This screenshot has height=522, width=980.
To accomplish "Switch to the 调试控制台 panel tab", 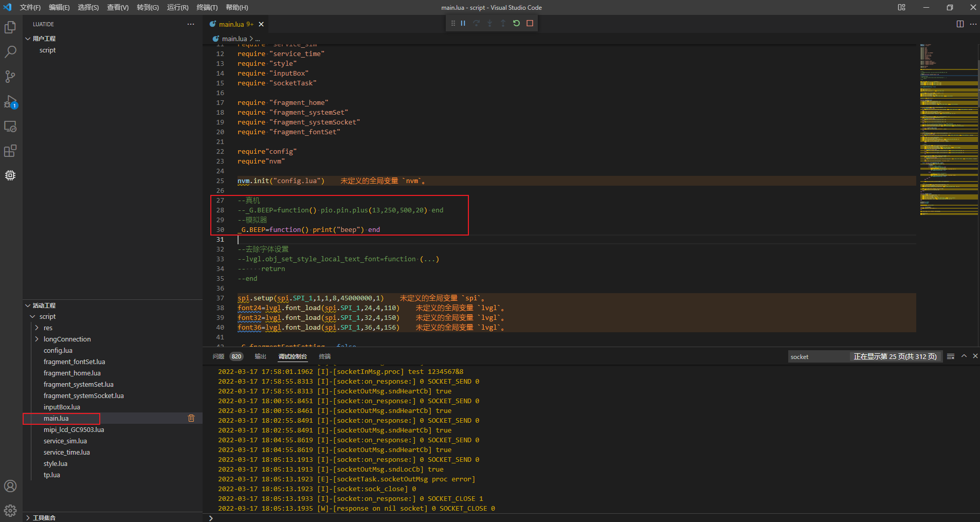I will (293, 356).
